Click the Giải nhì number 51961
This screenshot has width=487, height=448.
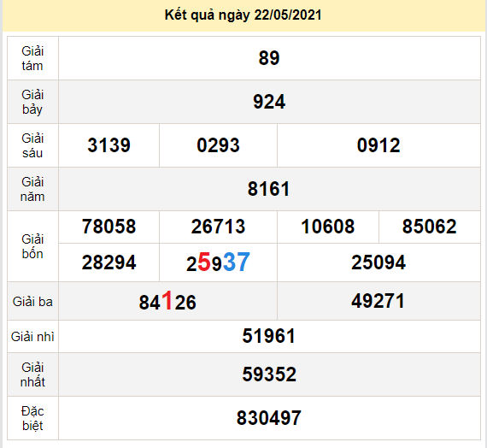(269, 336)
